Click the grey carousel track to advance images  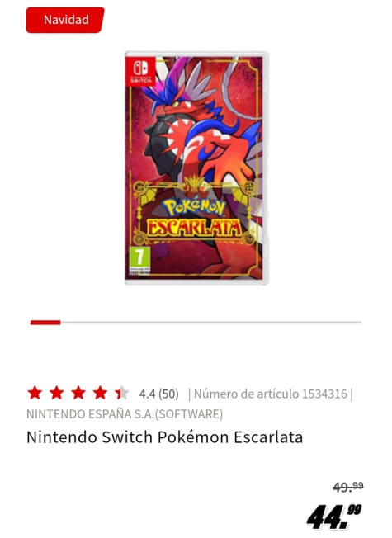(x=211, y=322)
